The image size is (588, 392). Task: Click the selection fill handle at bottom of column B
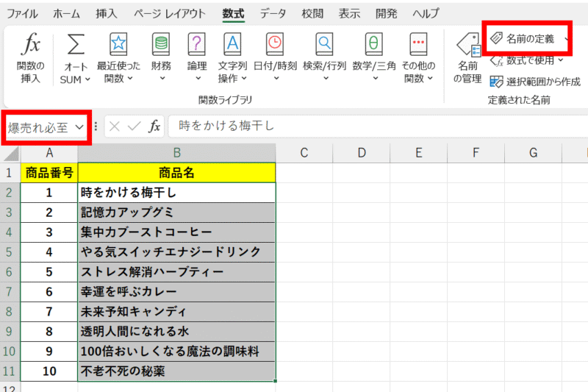276,381
